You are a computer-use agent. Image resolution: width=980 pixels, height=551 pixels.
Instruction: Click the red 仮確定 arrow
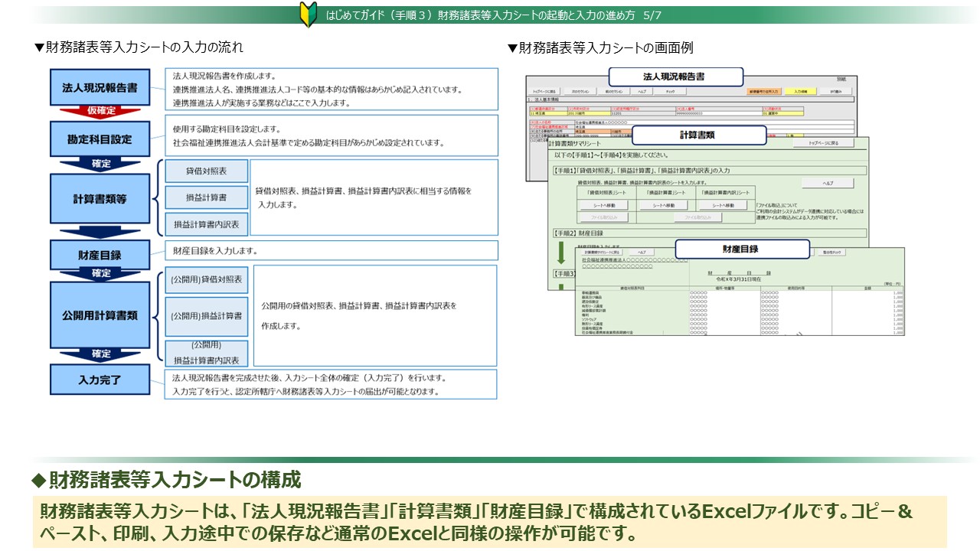click(100, 111)
